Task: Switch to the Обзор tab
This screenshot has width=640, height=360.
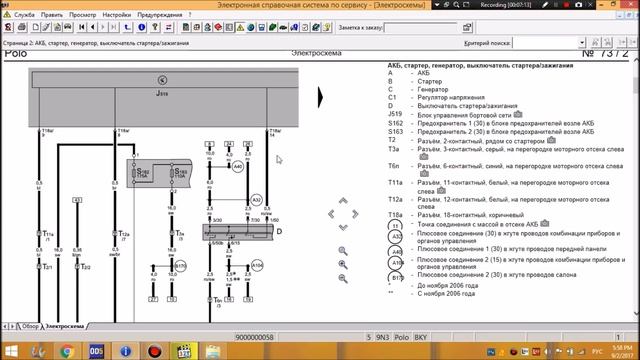Action: tap(30, 326)
